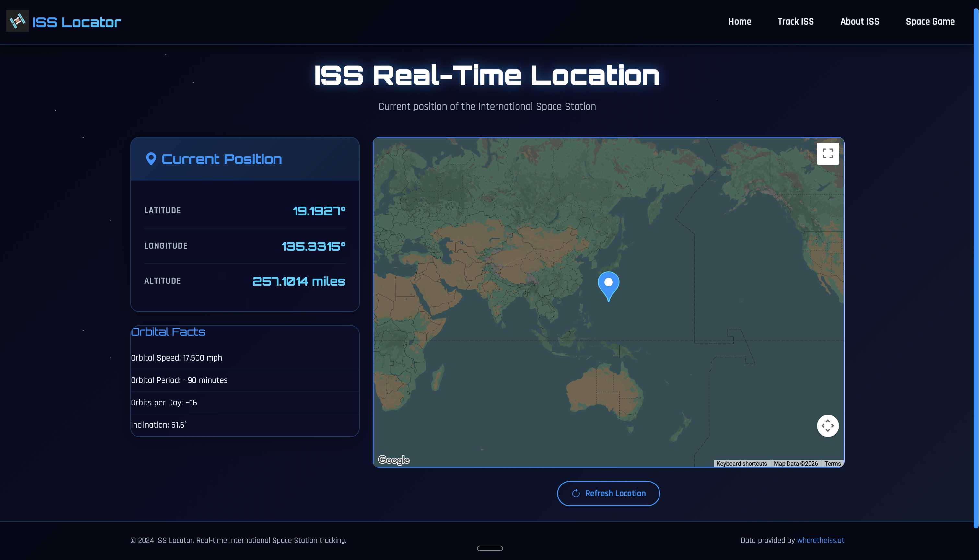Click the refresh arrow icon in Refresh Location
Image resolution: width=980 pixels, height=560 pixels.
coord(576,494)
